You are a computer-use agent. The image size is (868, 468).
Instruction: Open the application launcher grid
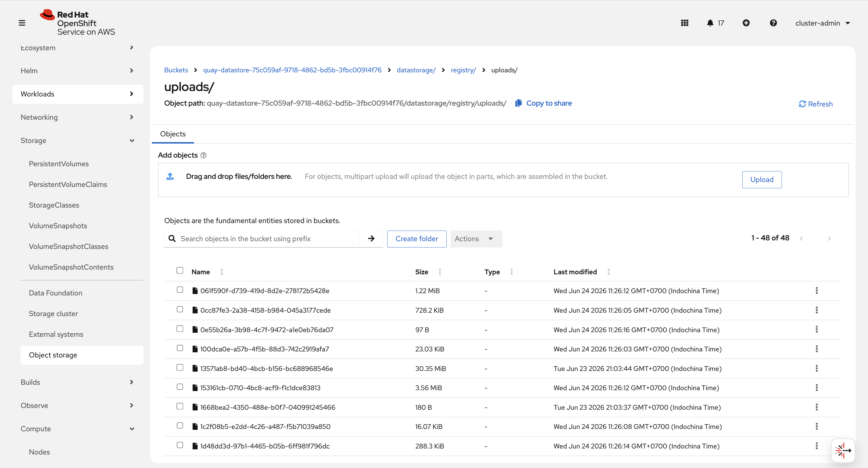point(684,23)
